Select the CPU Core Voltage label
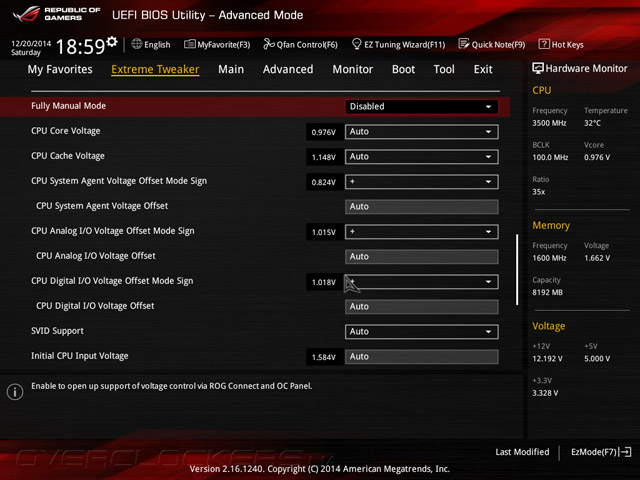The height and width of the screenshot is (480, 640). click(65, 131)
